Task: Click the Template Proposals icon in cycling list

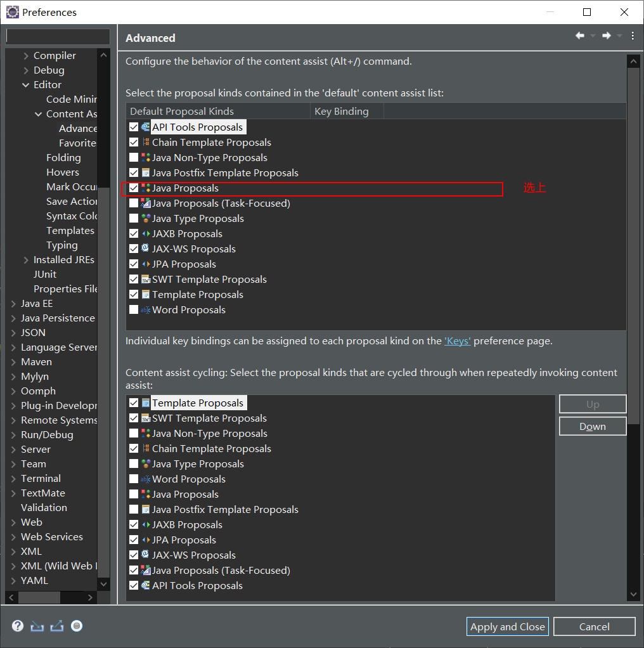Action: tap(145, 403)
